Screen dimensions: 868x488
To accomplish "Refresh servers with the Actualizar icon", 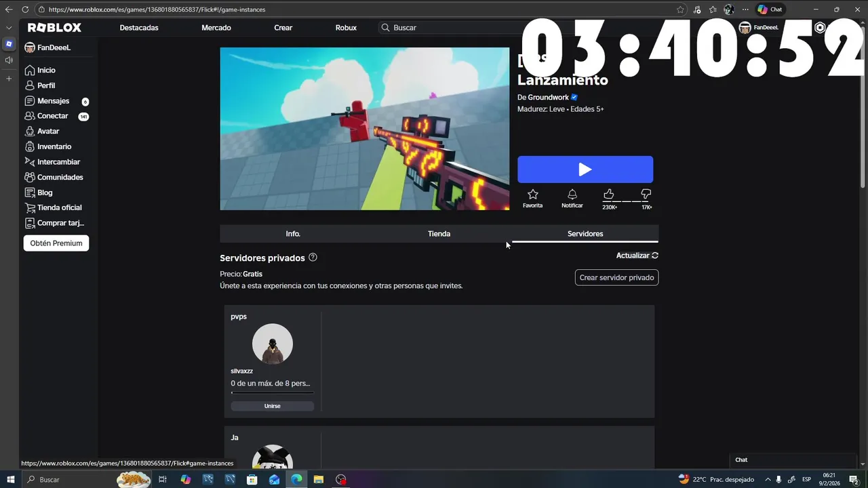I will point(655,256).
